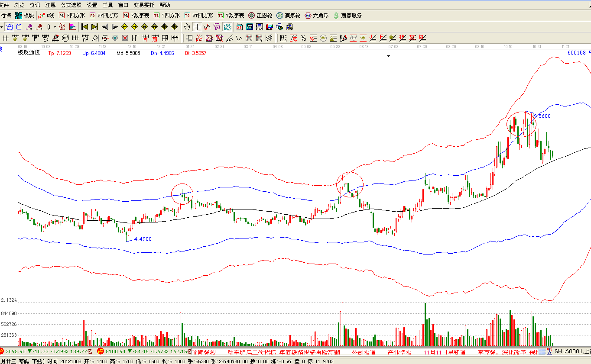Open the 公司报道 news link

363,352
